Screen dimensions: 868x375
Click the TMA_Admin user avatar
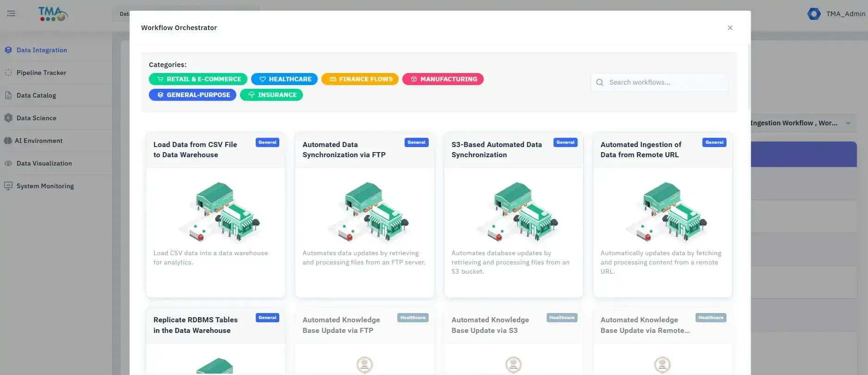point(813,14)
